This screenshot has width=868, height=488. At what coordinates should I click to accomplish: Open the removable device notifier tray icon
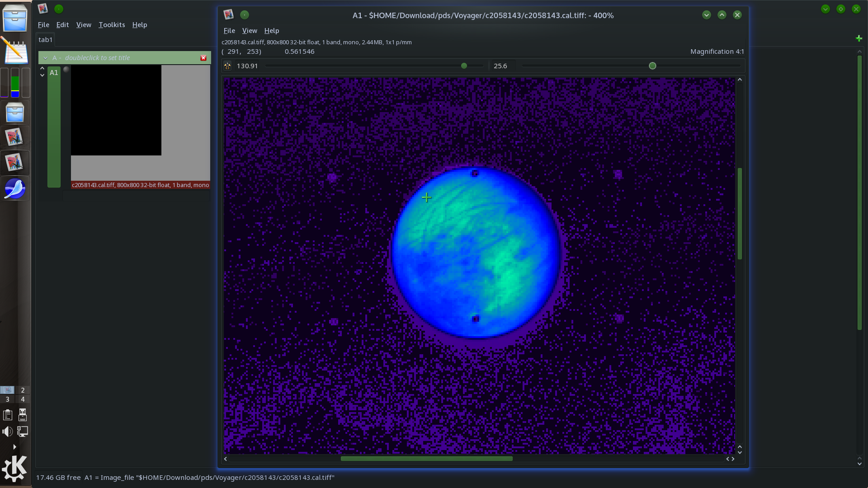click(x=23, y=415)
